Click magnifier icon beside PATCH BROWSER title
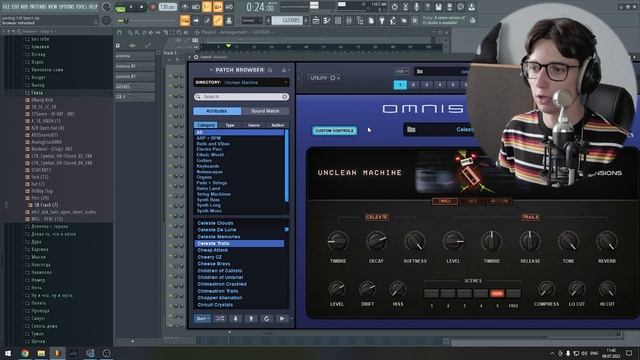This screenshot has height=360, width=640. coord(270,70)
